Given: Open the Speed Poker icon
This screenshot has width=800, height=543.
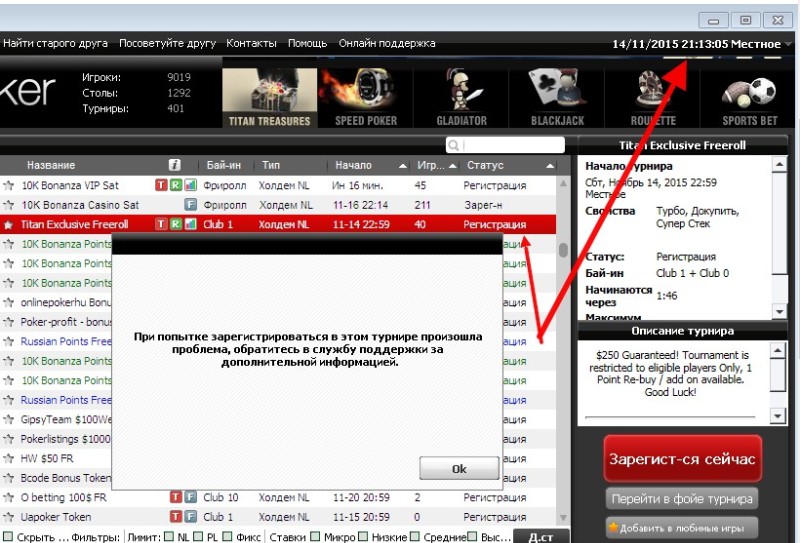Looking at the screenshot, I should point(365,97).
